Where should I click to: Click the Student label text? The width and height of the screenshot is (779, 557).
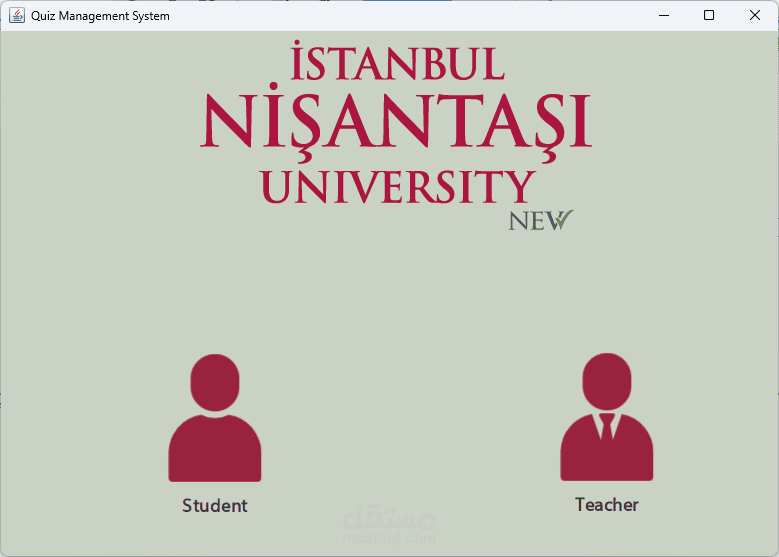pyautogui.click(x=215, y=505)
